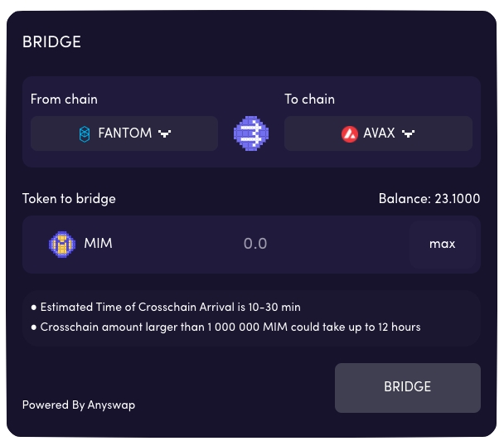Click the From chain label
This screenshot has height=446, width=504.
[64, 99]
